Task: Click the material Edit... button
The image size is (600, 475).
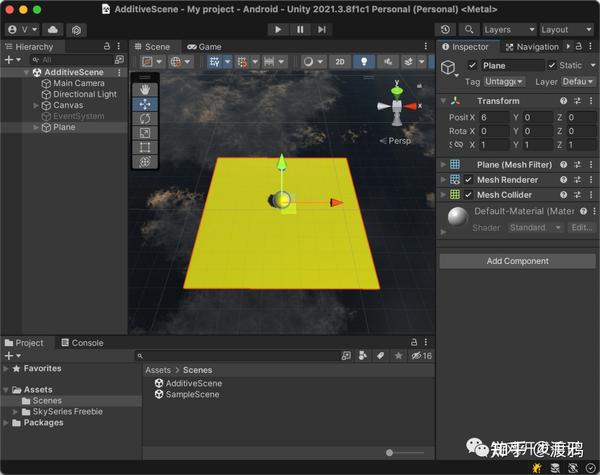Action: coord(582,227)
